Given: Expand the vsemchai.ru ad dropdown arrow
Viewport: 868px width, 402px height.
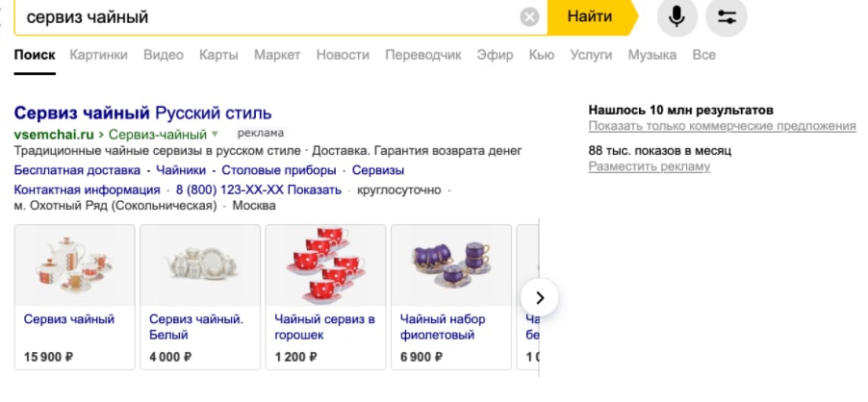Looking at the screenshot, I should click(x=216, y=134).
